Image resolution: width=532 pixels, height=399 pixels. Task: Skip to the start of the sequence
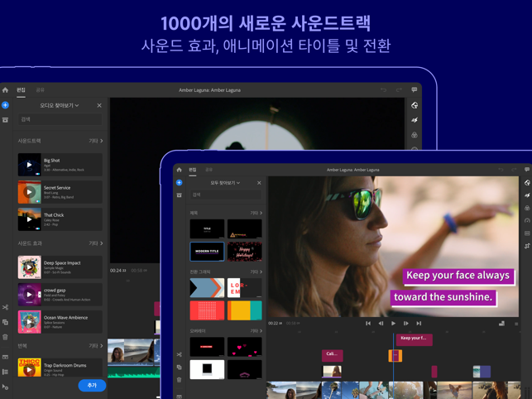coord(368,324)
